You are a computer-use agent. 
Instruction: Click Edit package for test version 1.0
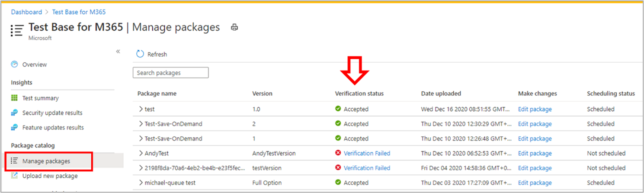click(x=535, y=109)
